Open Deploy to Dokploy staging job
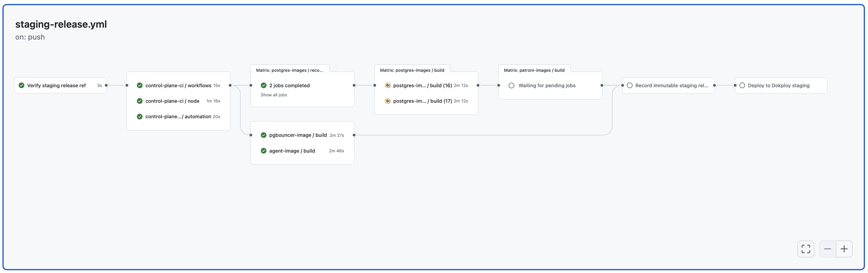 781,85
